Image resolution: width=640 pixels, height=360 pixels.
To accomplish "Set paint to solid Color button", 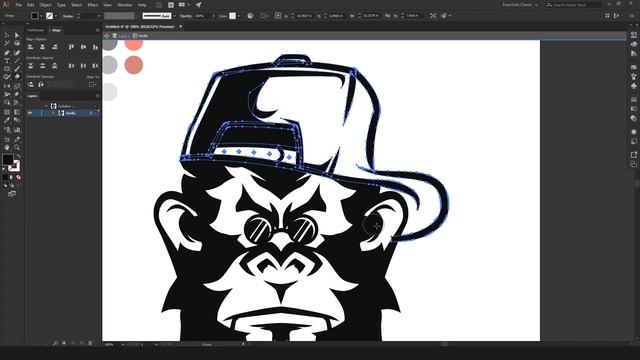I will (x=5, y=178).
